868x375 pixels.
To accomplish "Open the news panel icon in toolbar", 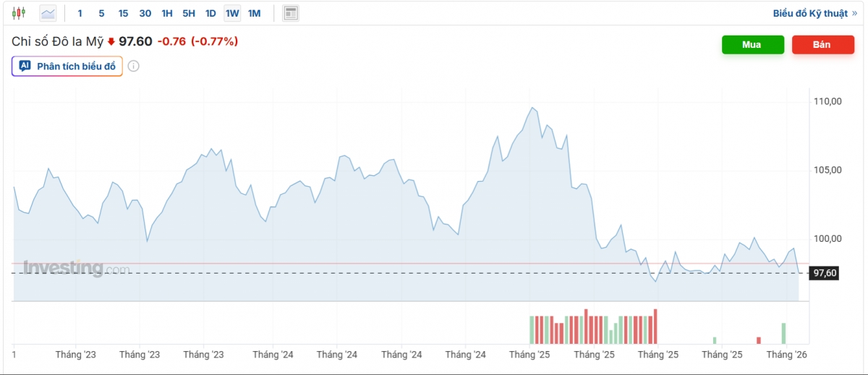I will (x=291, y=13).
